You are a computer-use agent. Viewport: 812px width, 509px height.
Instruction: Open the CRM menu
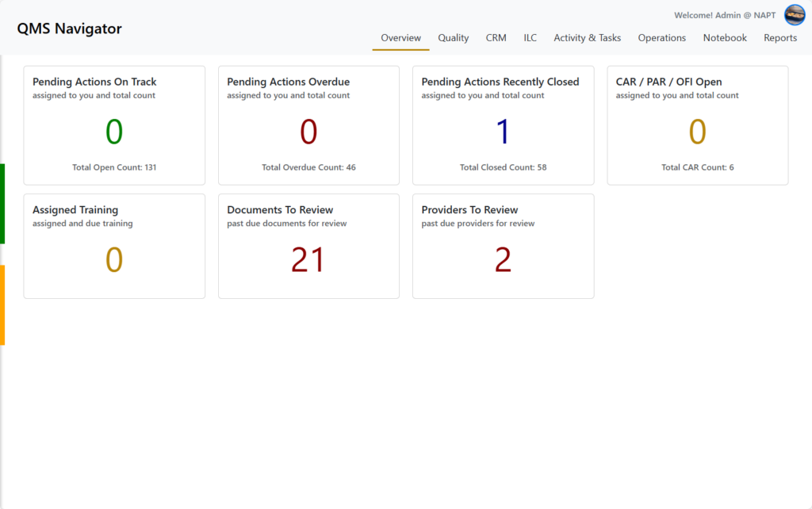pyautogui.click(x=496, y=38)
